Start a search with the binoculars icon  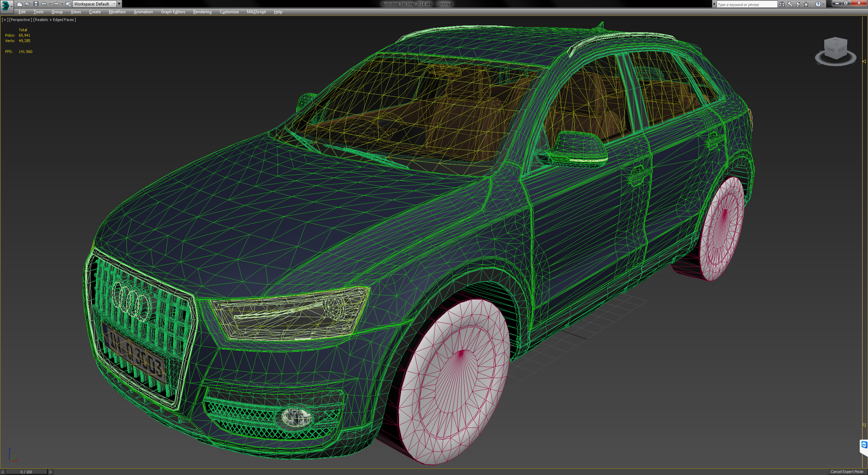pos(782,4)
